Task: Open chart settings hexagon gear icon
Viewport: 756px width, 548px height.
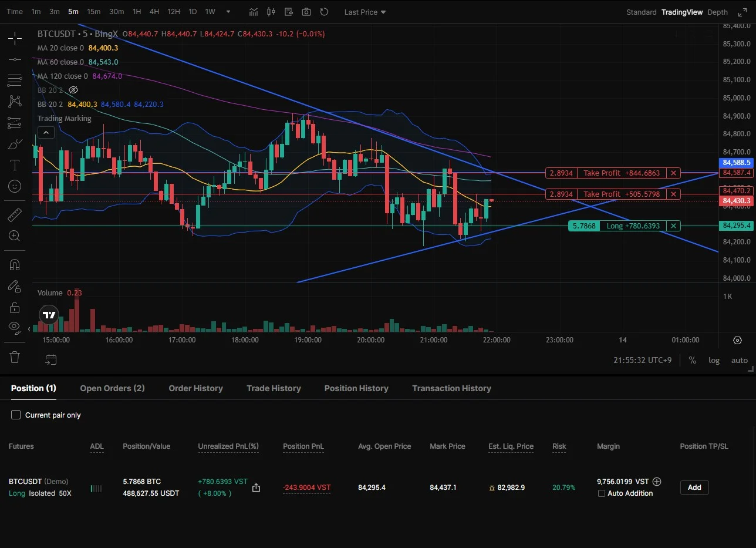Action: (738, 340)
